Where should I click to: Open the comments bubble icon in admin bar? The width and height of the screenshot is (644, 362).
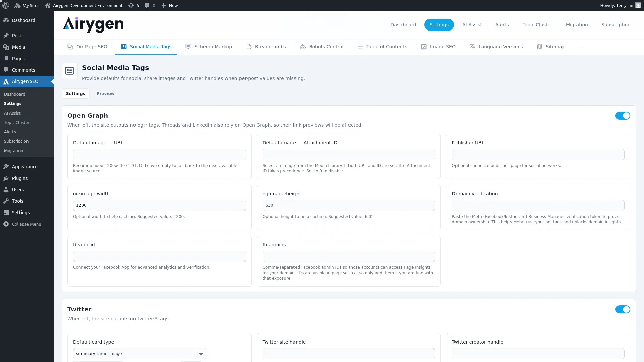click(147, 5)
